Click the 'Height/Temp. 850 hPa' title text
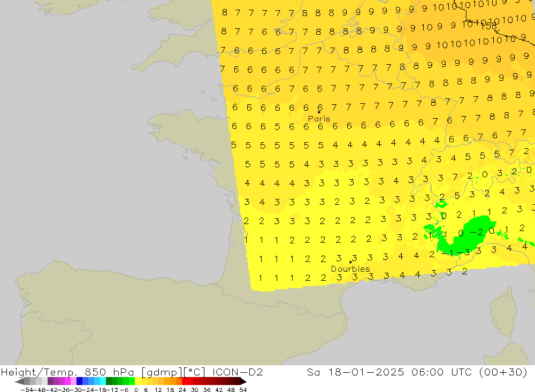Image resolution: width=535 pixels, height=392 pixels. coord(67,372)
